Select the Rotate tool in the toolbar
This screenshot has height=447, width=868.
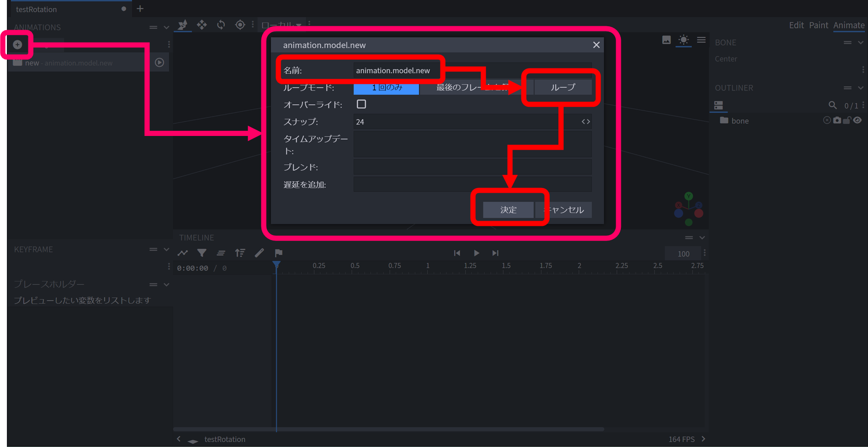(x=221, y=25)
